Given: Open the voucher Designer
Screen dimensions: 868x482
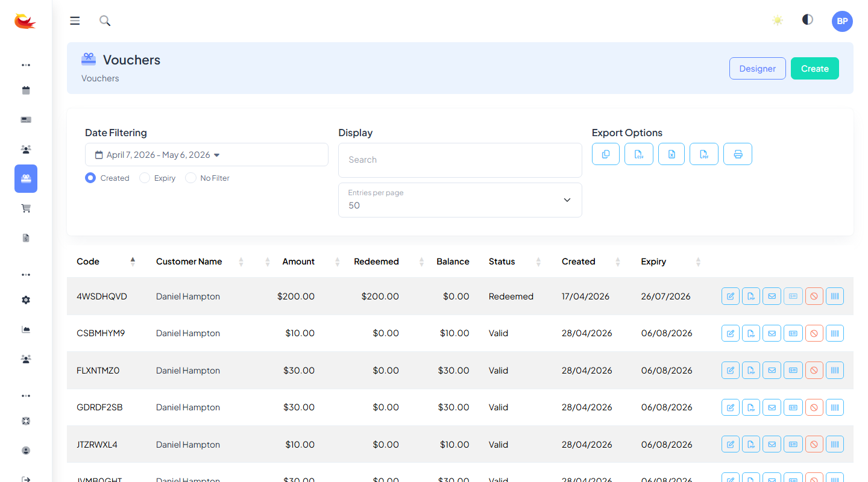Looking at the screenshot, I should pos(758,69).
